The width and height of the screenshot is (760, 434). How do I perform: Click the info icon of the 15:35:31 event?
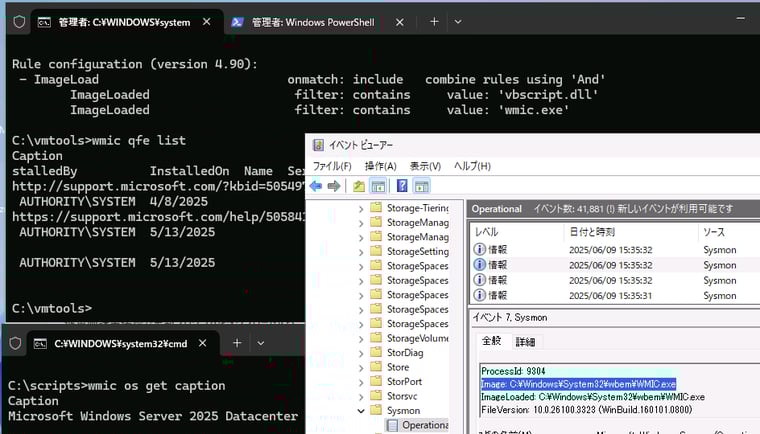click(479, 295)
